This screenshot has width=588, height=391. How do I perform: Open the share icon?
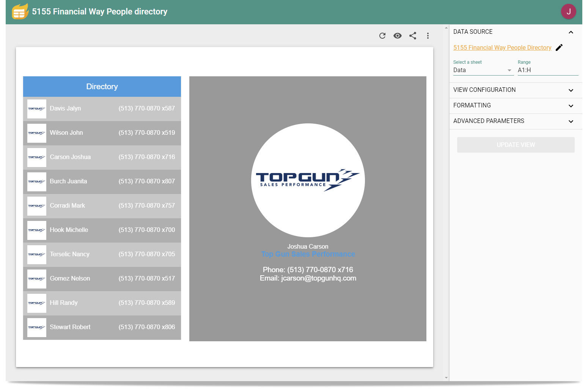click(413, 36)
